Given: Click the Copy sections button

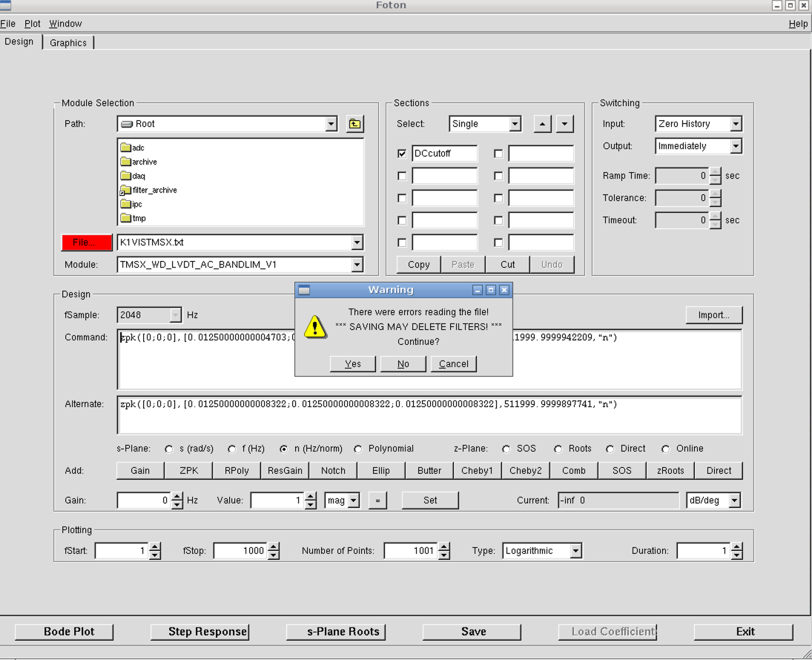Looking at the screenshot, I should click(418, 265).
